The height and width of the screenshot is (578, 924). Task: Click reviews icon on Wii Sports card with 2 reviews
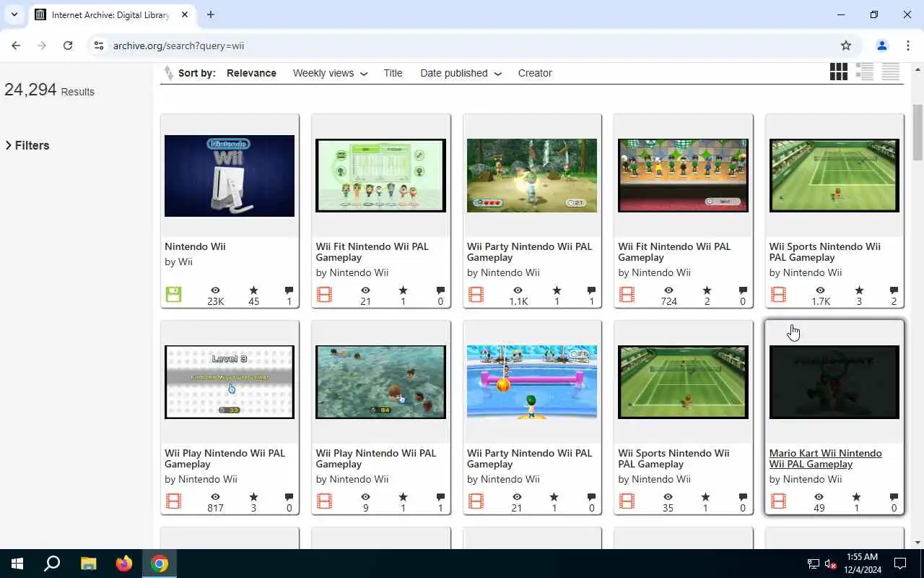(894, 290)
